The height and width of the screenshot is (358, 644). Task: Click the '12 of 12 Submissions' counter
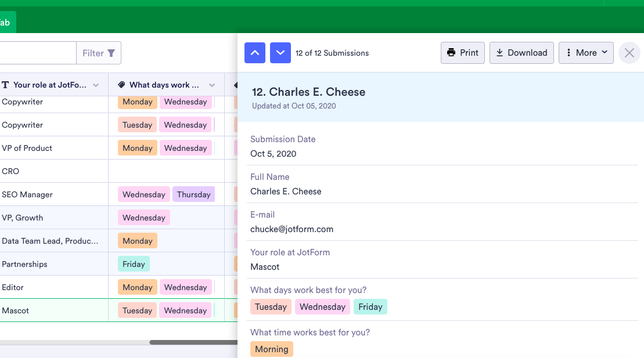click(332, 53)
